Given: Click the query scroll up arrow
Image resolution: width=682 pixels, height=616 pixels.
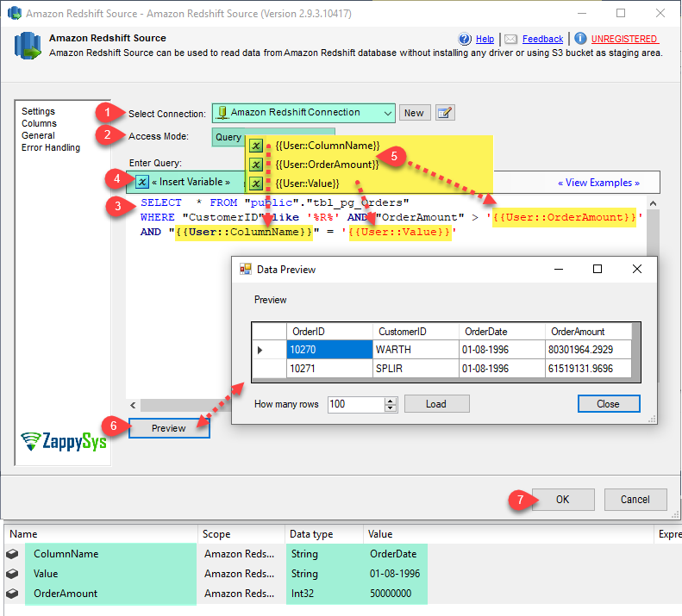Looking at the screenshot, I should point(653,203).
